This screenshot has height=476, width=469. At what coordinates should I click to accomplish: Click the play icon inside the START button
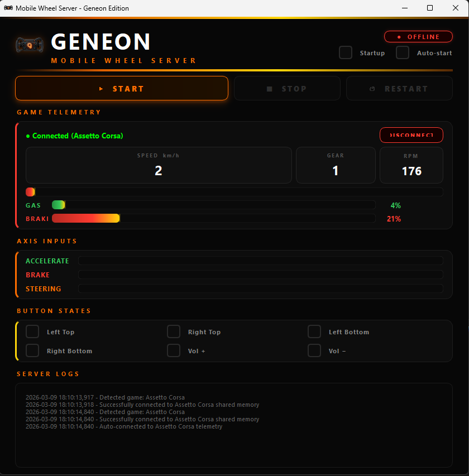[100, 88]
